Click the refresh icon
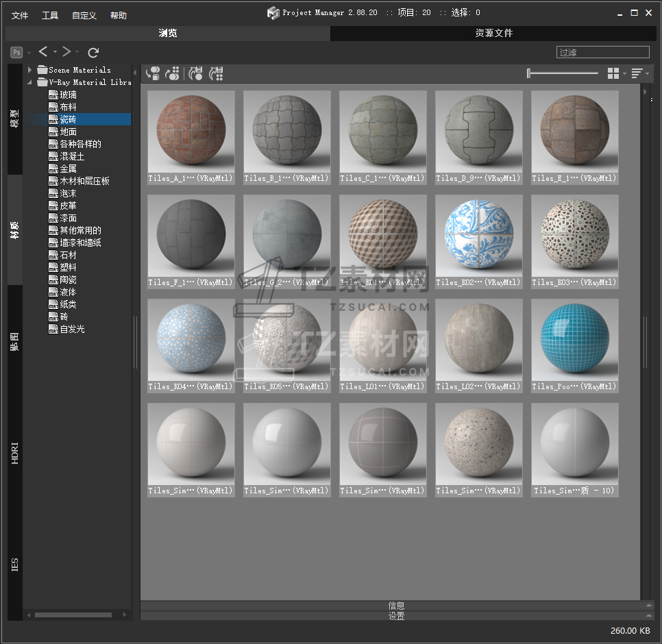 [94, 52]
